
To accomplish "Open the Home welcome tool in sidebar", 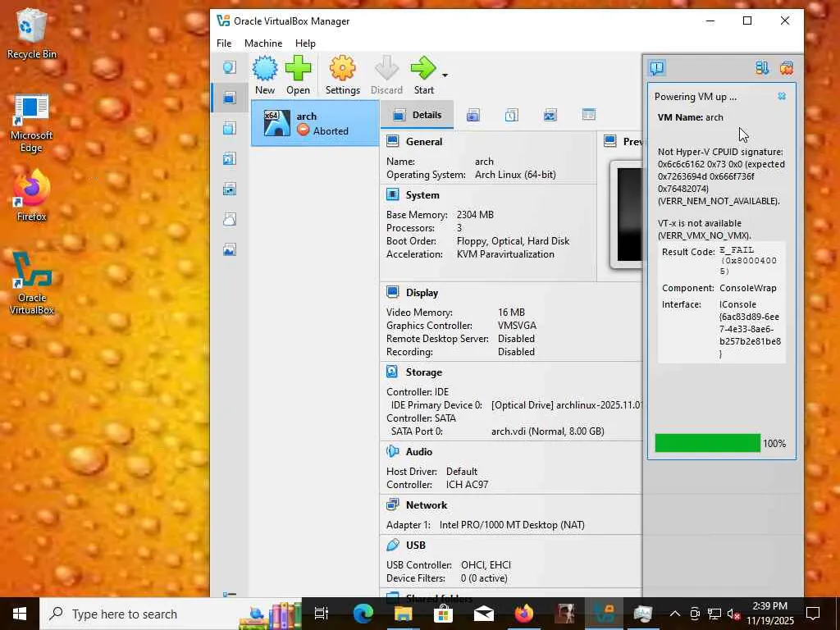I will tap(230, 67).
